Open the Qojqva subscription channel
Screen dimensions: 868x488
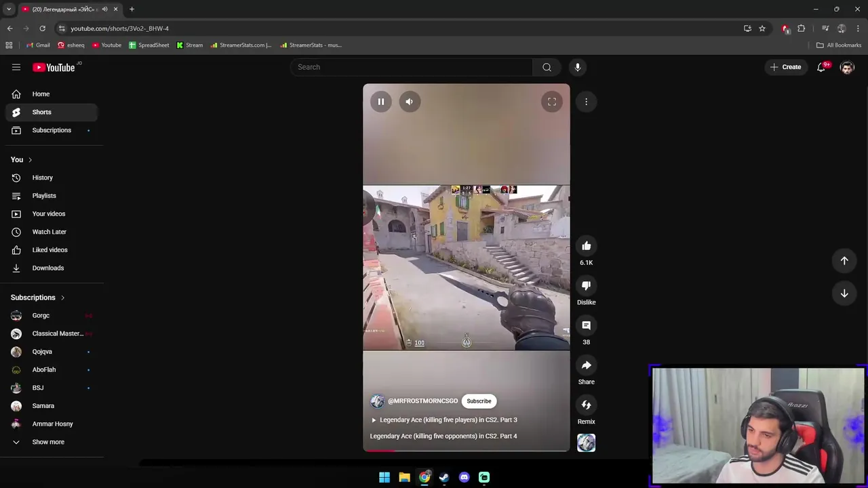[52, 352]
